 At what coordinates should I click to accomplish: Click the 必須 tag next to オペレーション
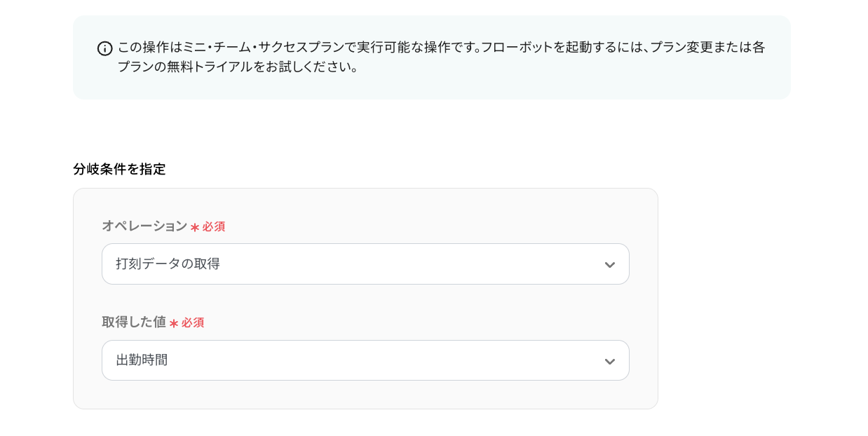tap(214, 227)
